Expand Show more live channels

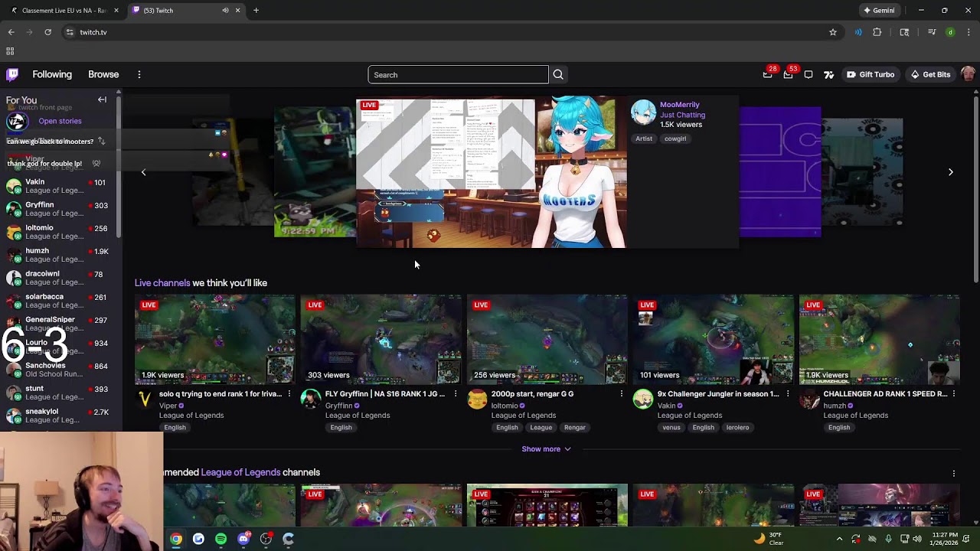(x=546, y=449)
